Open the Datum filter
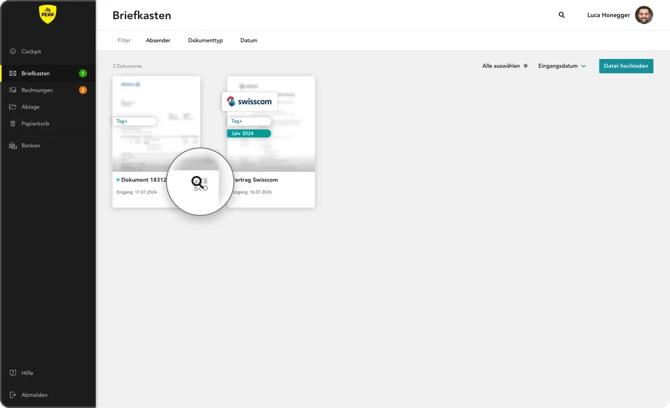 point(248,41)
